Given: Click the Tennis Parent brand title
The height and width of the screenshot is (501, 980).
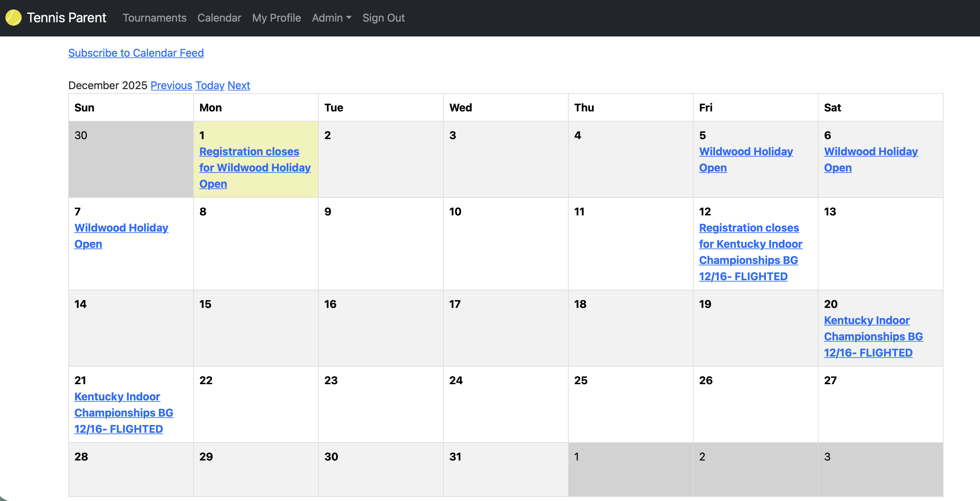Looking at the screenshot, I should point(67,18).
